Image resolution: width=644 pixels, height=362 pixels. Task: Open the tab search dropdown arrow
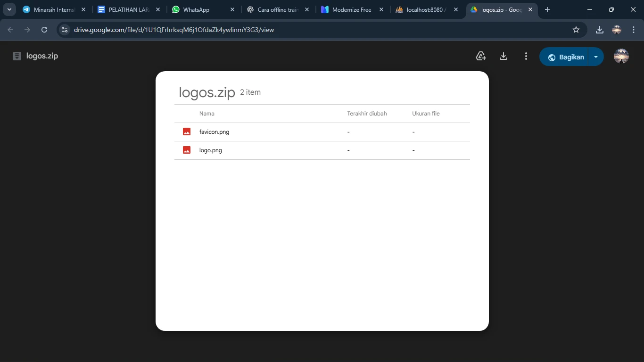pyautogui.click(x=9, y=9)
